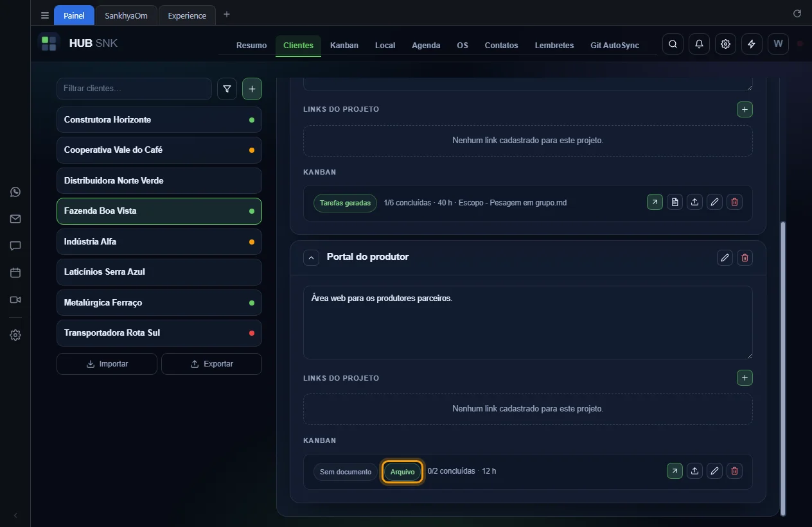The image size is (812, 527).
Task: Click the Portal do produtor description text area
Action: 527,322
